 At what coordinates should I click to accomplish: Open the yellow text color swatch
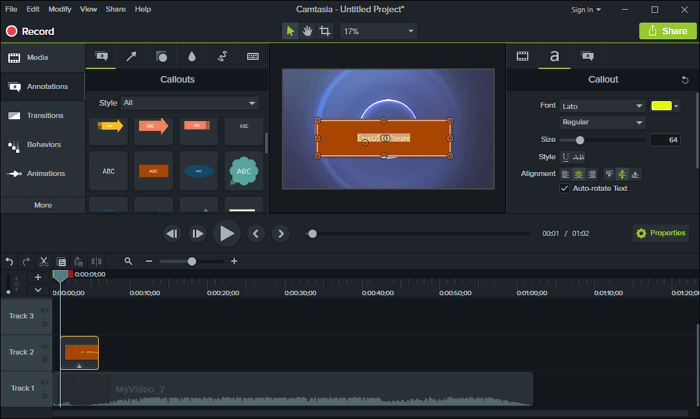point(661,105)
